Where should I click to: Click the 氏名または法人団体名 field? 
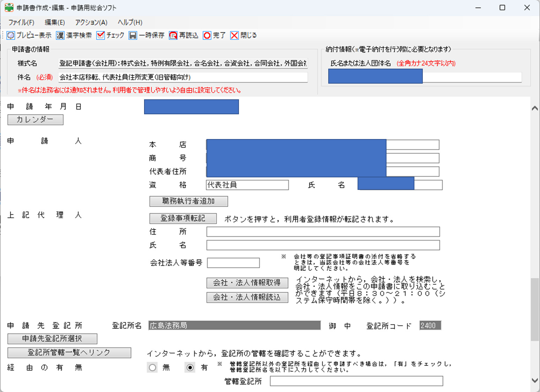click(425, 77)
